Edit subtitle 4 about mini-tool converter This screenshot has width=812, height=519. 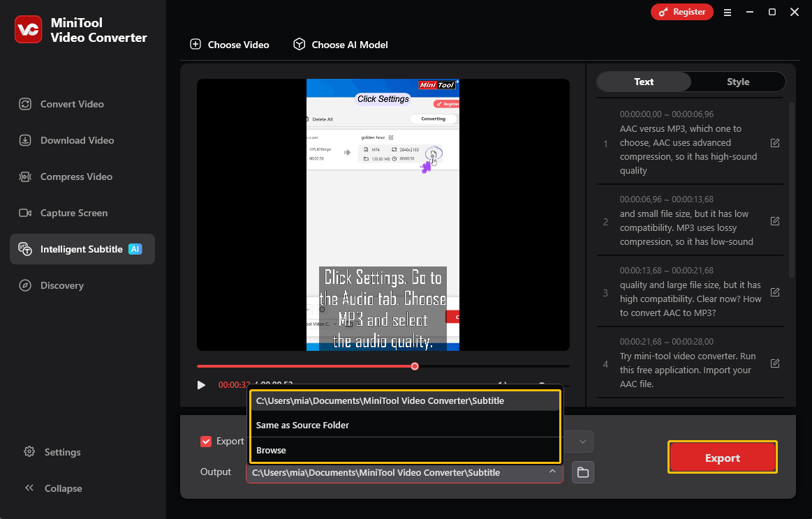coord(775,363)
